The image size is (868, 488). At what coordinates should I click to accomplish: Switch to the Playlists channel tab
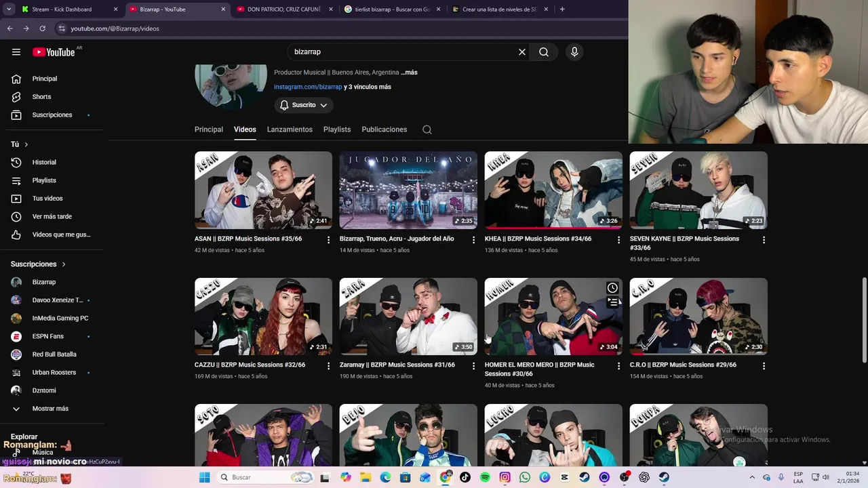point(337,129)
